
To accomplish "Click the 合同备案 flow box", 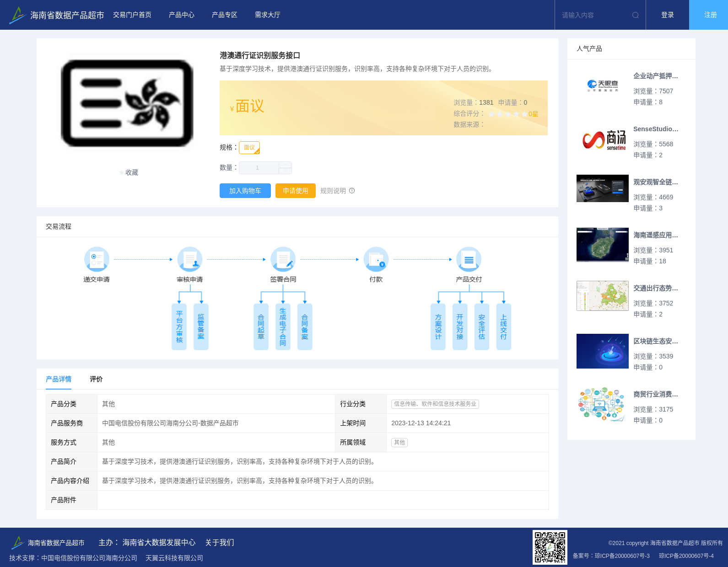I will 305,327.
